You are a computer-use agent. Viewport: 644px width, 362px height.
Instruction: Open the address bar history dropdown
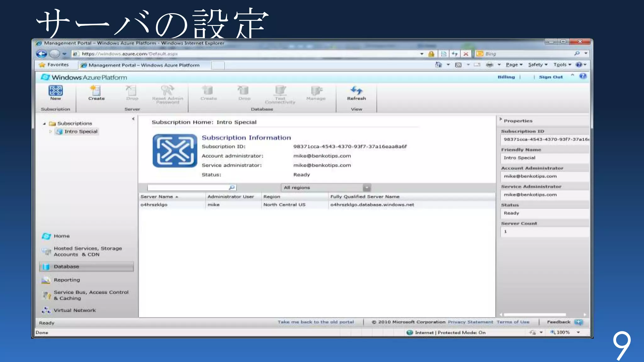422,54
